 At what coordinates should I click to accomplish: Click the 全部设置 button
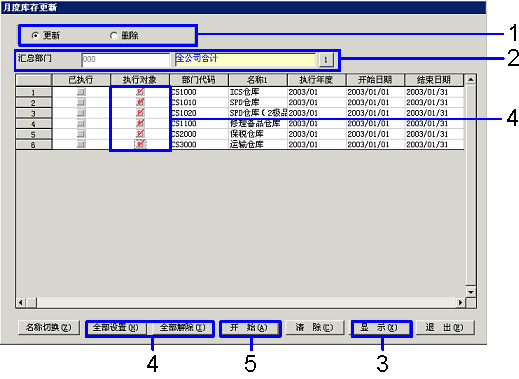click(x=116, y=327)
